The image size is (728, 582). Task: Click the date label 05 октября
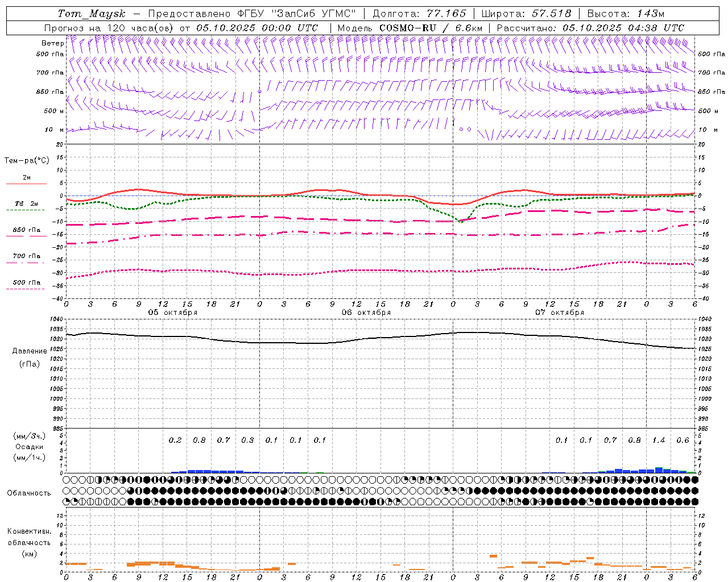point(173,313)
